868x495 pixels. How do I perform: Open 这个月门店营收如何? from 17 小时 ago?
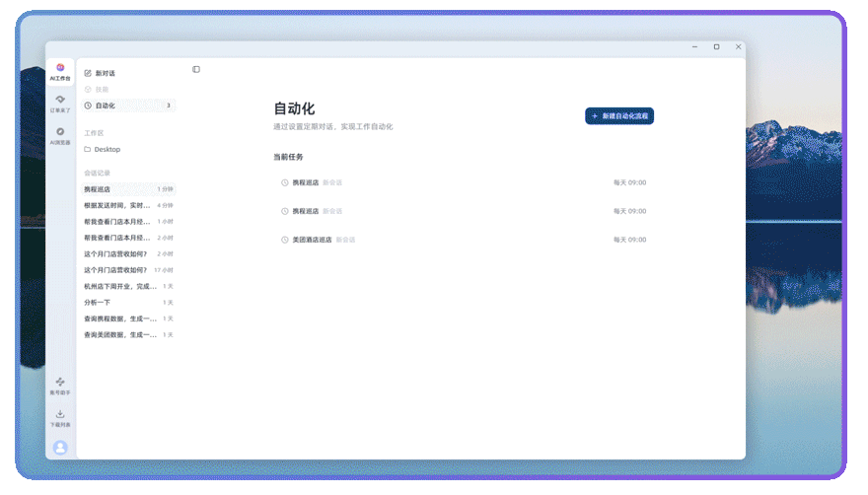point(128,270)
